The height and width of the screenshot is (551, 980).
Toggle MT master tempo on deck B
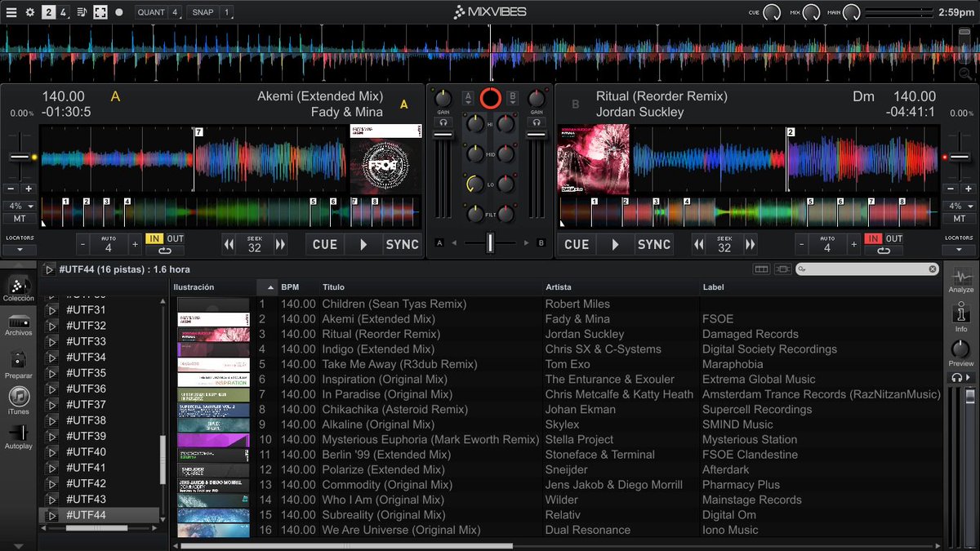959,219
